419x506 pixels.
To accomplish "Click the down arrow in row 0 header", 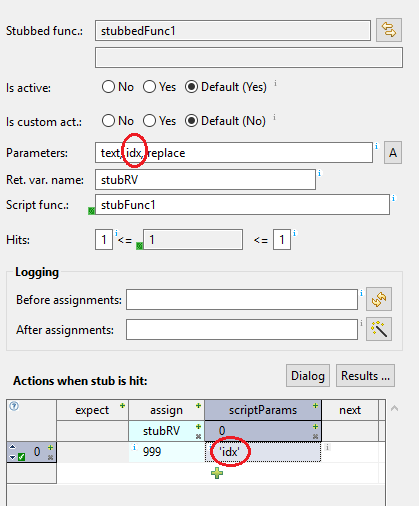I will pyautogui.click(x=12, y=457).
